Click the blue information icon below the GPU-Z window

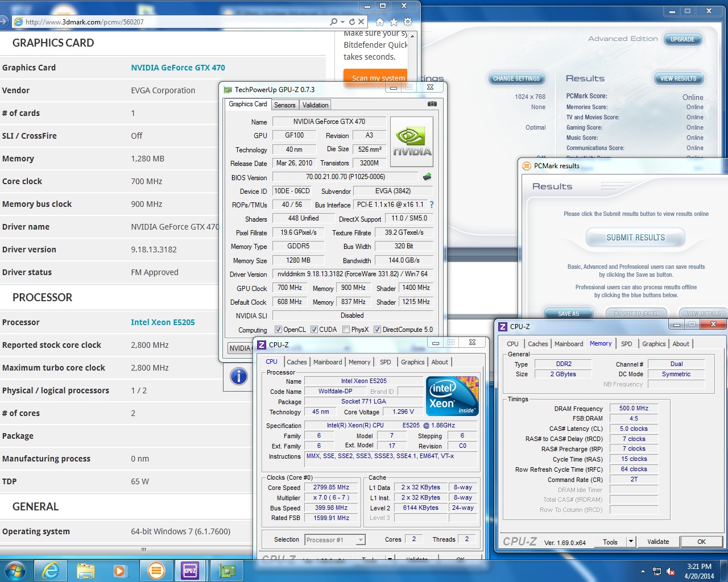click(239, 376)
